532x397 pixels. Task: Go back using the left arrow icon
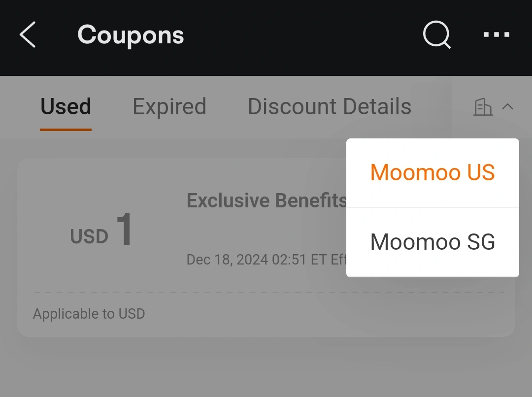coord(28,34)
